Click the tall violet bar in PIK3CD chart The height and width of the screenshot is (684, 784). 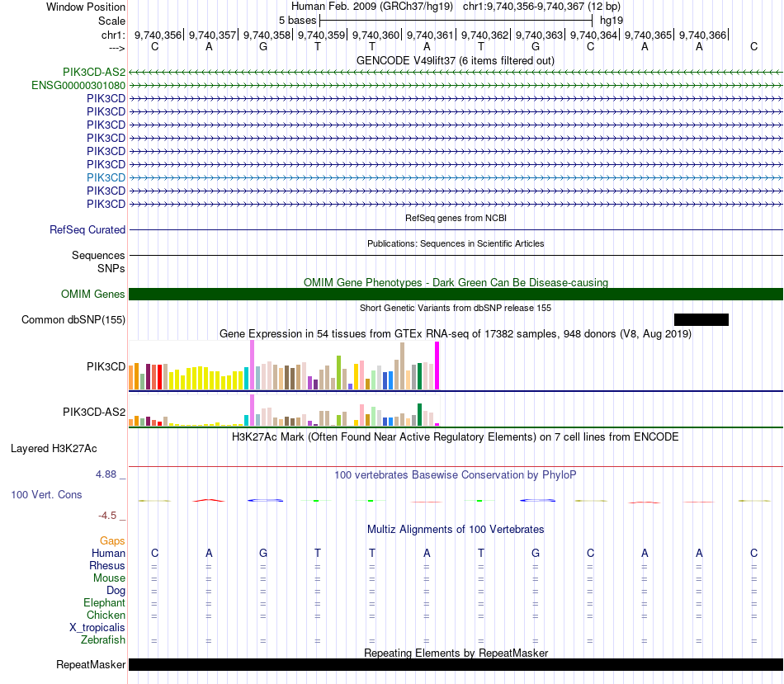tap(252, 365)
